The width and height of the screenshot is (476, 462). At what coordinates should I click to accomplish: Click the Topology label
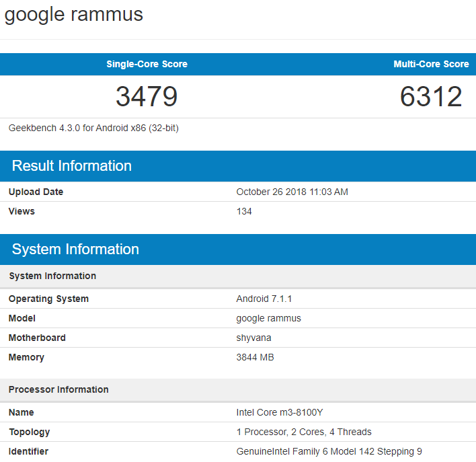30,432
